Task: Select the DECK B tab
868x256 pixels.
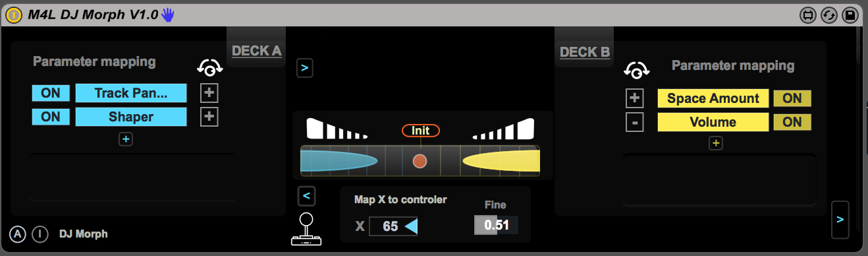Action: tap(584, 52)
